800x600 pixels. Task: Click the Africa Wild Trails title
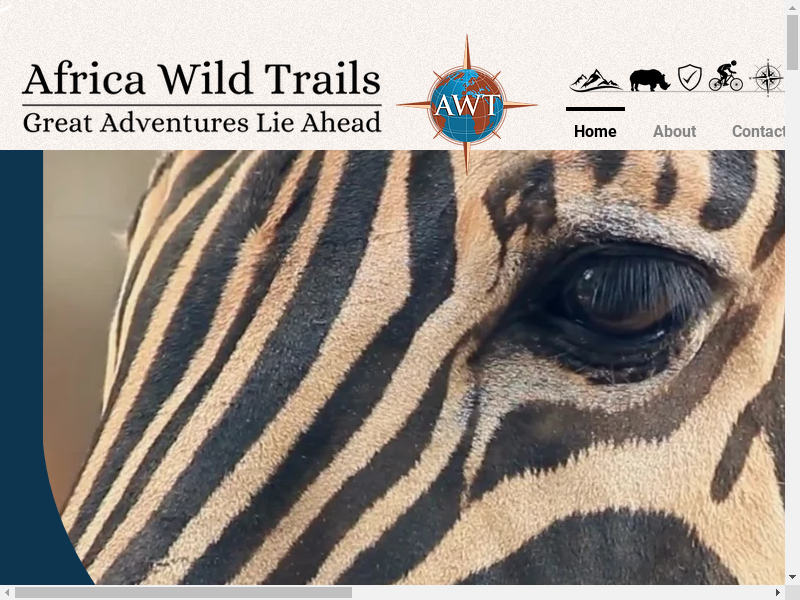coord(202,79)
